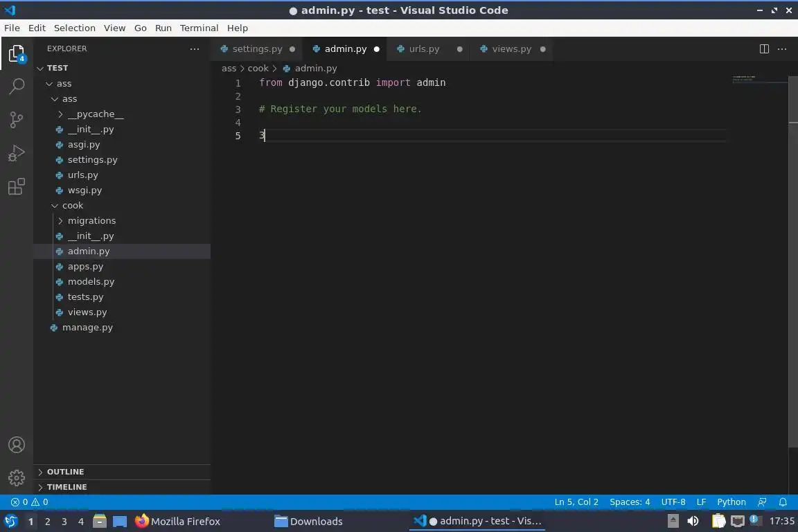Viewport: 798px width, 532px height.
Task: Open the View menu
Action: click(x=114, y=28)
